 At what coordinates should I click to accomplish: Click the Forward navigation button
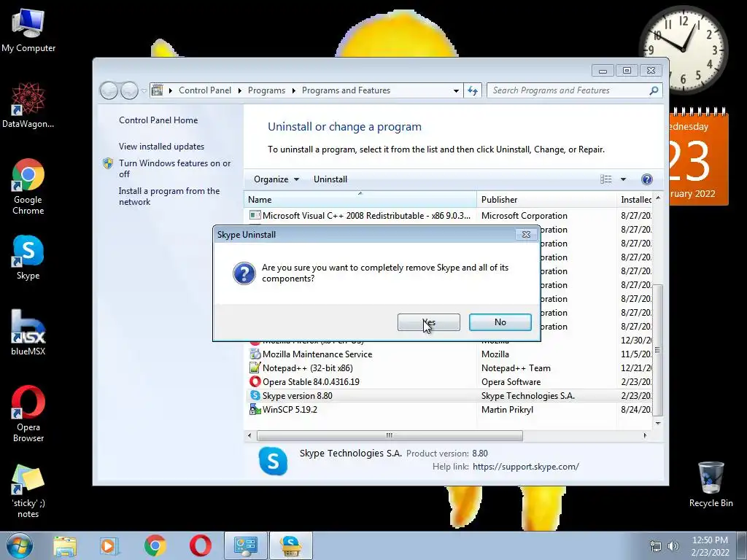click(x=129, y=90)
